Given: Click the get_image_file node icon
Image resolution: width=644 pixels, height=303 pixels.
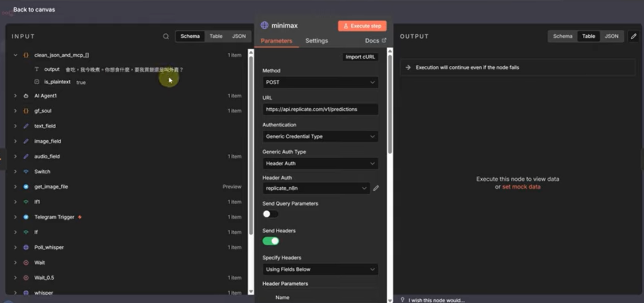Looking at the screenshot, I should (x=26, y=187).
